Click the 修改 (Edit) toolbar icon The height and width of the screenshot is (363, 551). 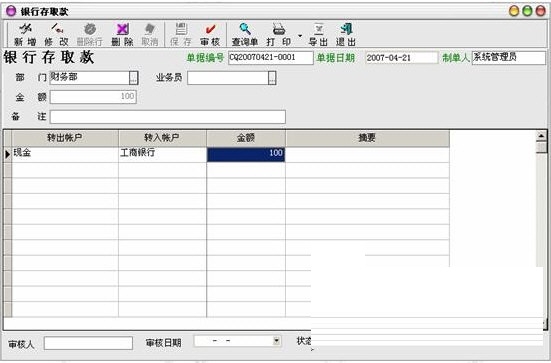pyautogui.click(x=56, y=28)
